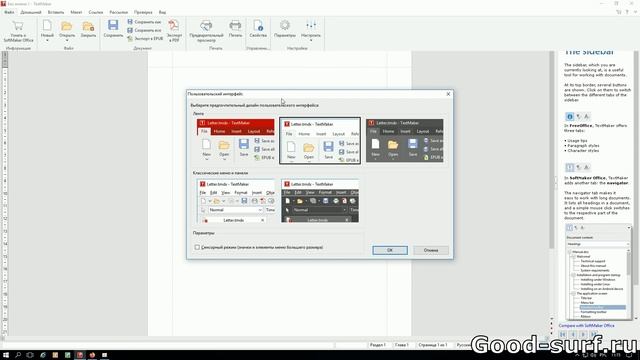
Task: Open the Файл ribbon tab
Action: pos(9,12)
